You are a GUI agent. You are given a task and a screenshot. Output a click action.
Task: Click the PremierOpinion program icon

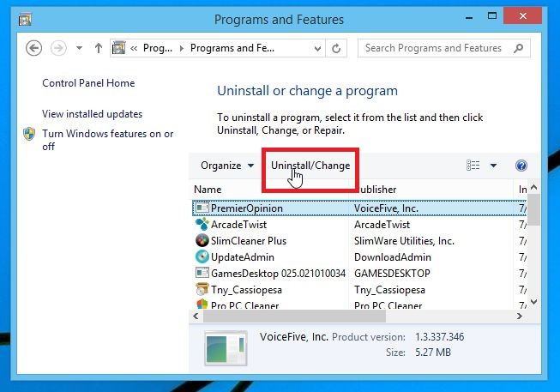click(x=202, y=208)
